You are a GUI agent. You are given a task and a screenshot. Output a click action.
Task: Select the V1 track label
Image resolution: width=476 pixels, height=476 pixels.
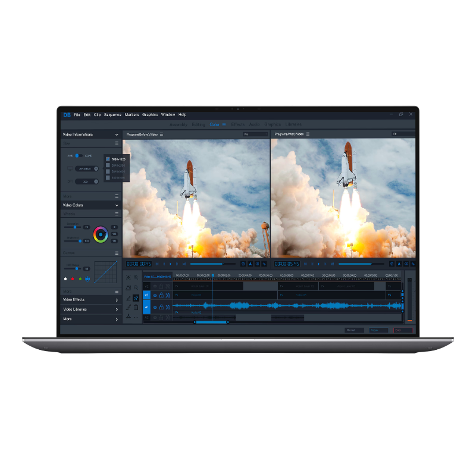pyautogui.click(x=146, y=295)
